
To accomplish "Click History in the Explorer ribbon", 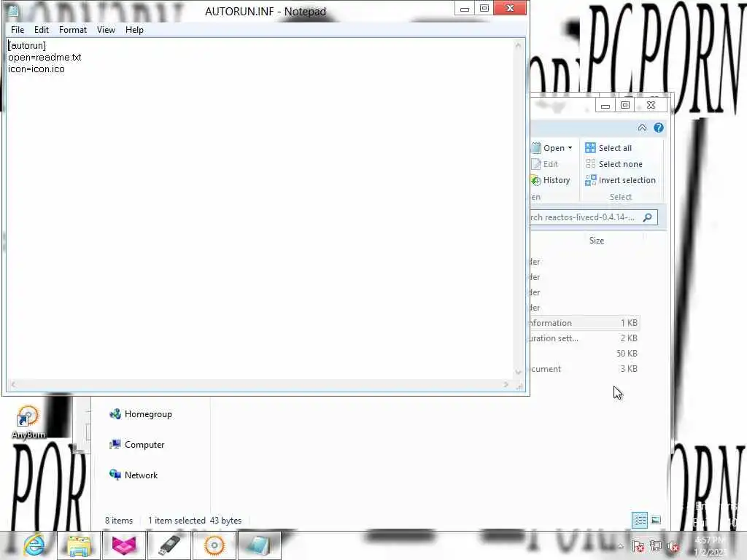I will coord(551,180).
